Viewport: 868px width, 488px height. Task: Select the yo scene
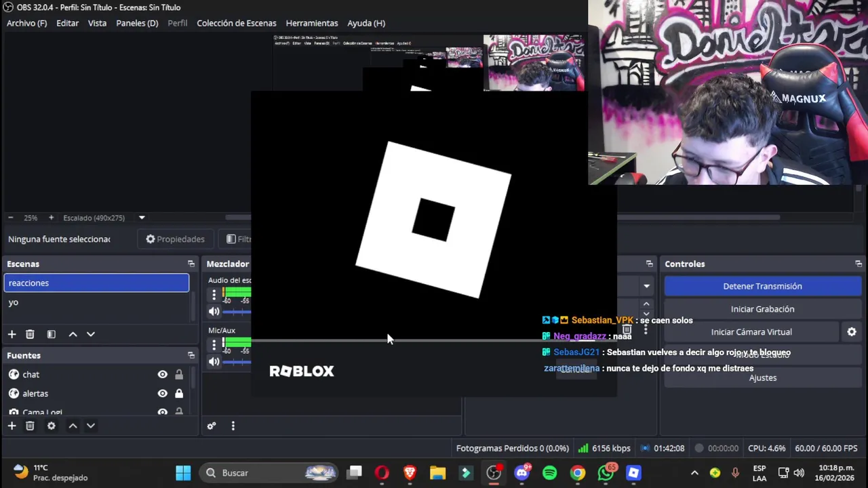coord(96,302)
